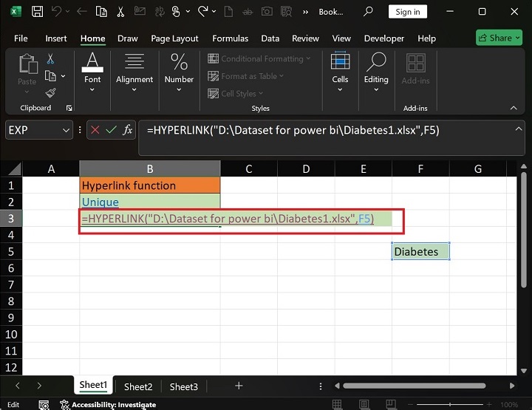Switch to the Sheet2 tab

[x=138, y=386]
